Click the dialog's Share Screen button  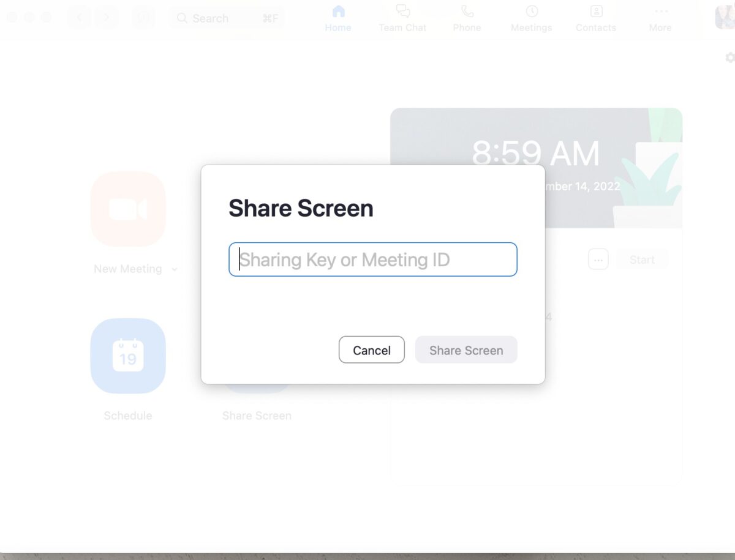click(466, 350)
